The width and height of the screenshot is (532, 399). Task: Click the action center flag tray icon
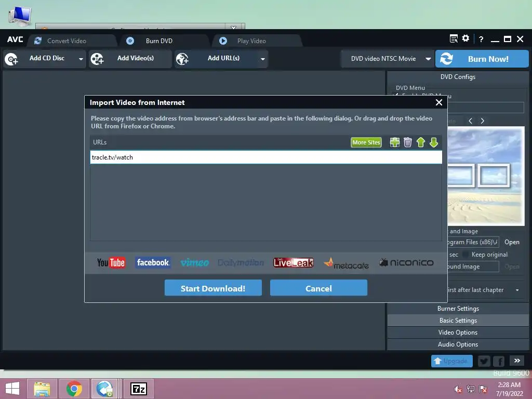coord(483,389)
